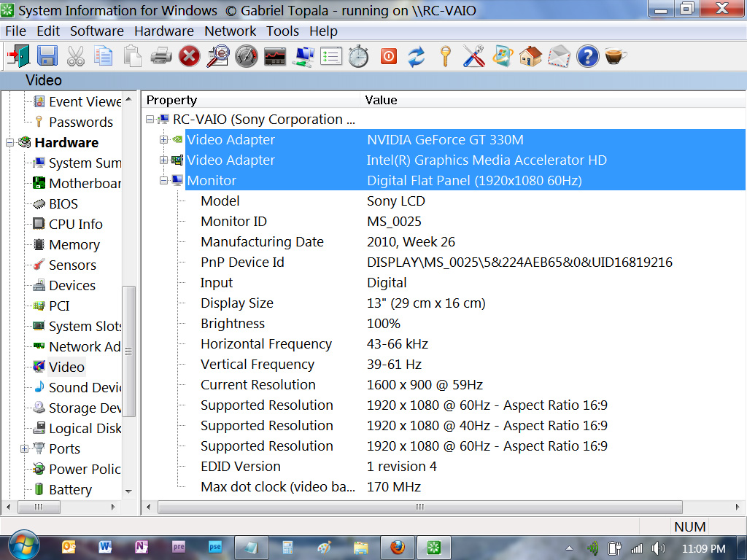Select Devices in the sidebar tree
Screen dimensions: 747x560
72,286
